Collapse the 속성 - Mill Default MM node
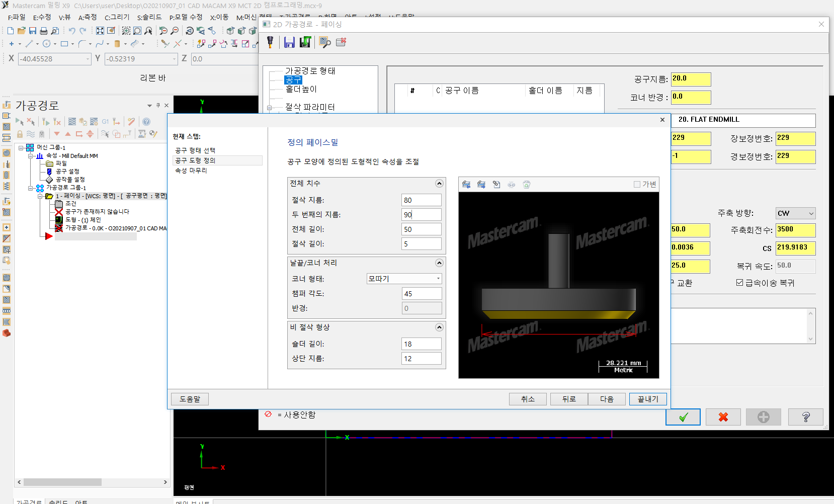 [31, 156]
